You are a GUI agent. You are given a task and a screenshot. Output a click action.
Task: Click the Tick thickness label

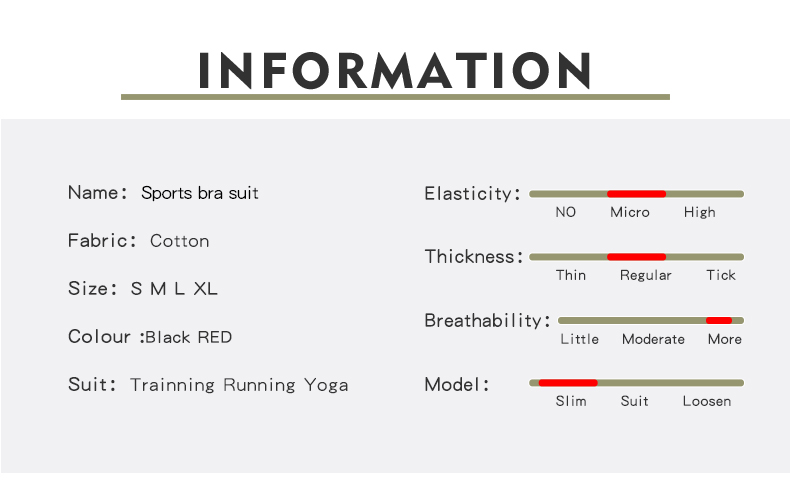[720, 275]
